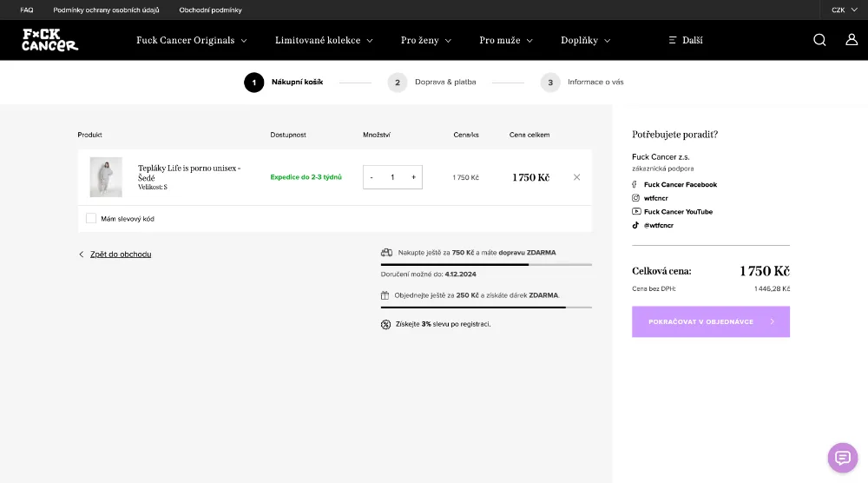The width and height of the screenshot is (868, 483).
Task: Open the Další menu
Action: coord(686,41)
